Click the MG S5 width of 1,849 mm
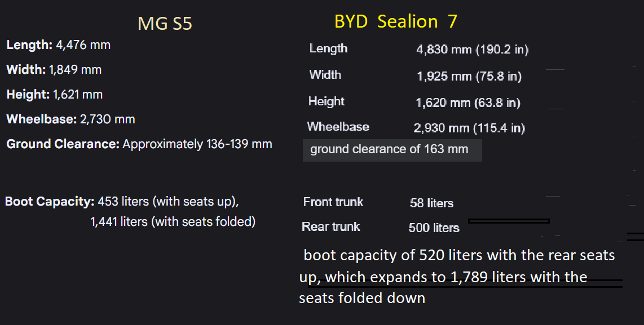 coord(75,70)
